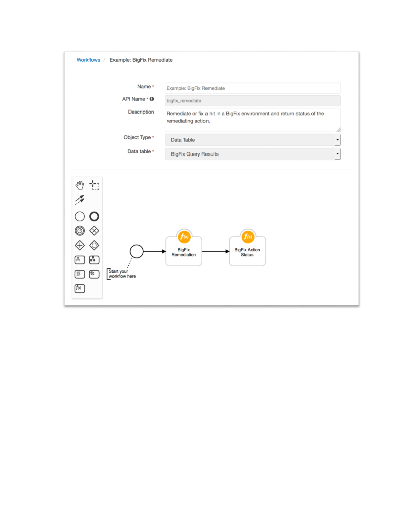Add an inclusive gateway circle diamond
This screenshot has width=411, height=532.
94,246
